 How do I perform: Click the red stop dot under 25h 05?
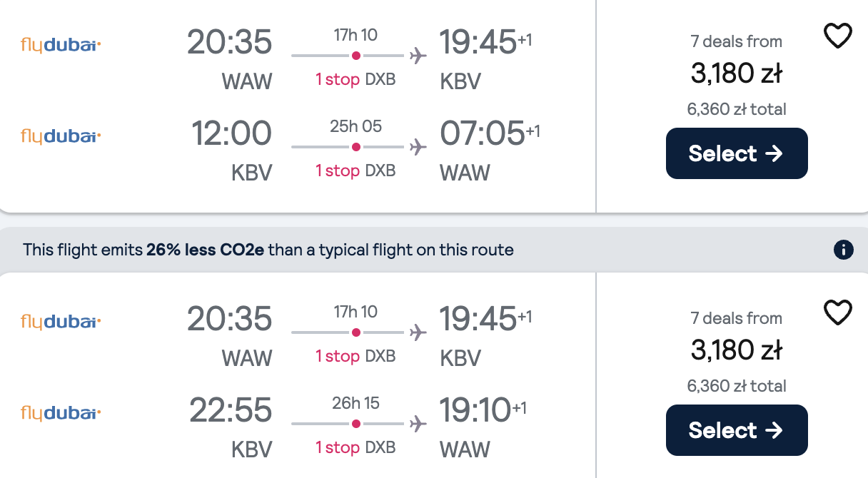point(355,147)
